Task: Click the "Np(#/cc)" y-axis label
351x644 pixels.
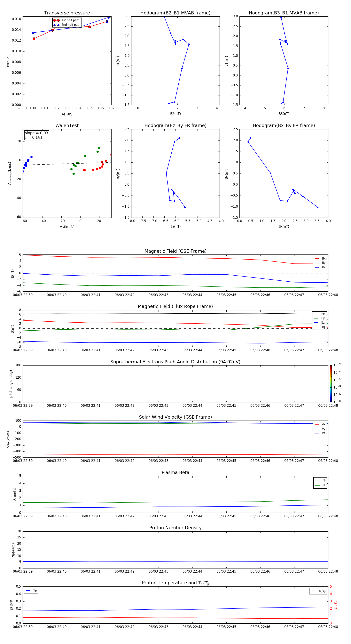Action: [13, 550]
